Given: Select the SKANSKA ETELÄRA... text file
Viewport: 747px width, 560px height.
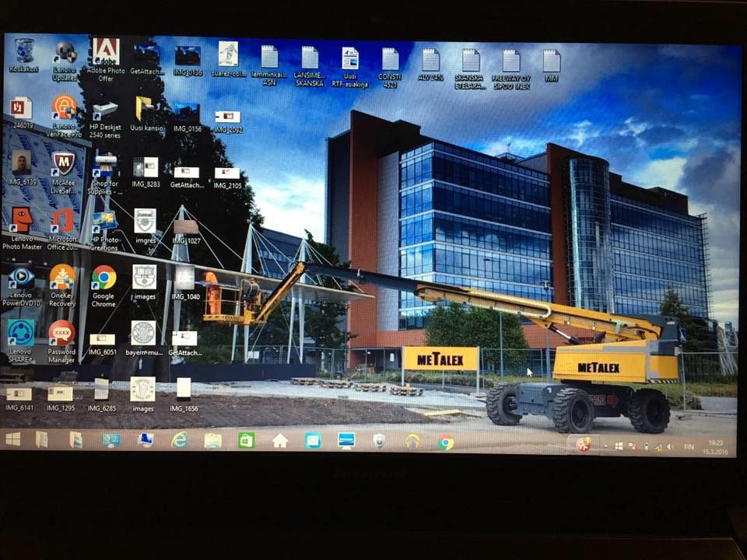Looking at the screenshot, I should coord(470,69).
